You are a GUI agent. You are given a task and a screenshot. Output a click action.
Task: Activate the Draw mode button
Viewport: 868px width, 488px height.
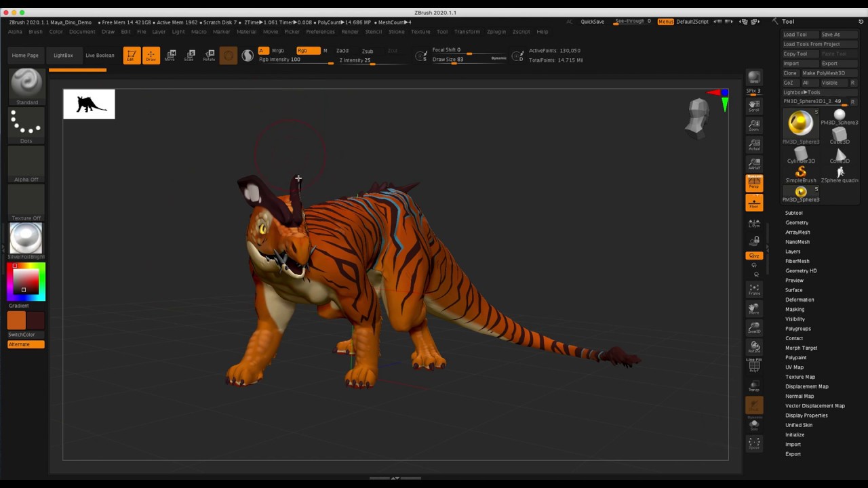[151, 56]
